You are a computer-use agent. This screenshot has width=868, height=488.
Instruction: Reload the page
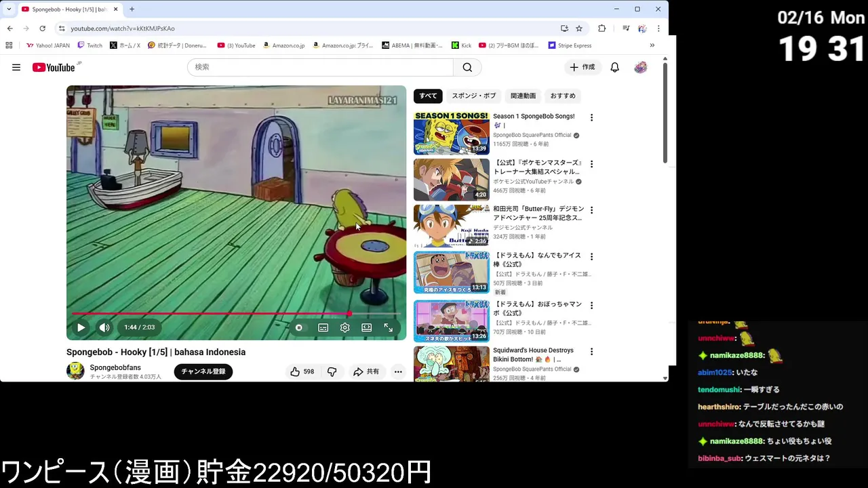pyautogui.click(x=42, y=28)
